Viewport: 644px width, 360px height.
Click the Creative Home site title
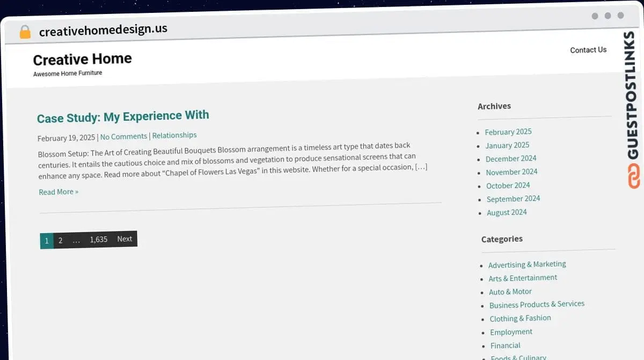coord(82,59)
